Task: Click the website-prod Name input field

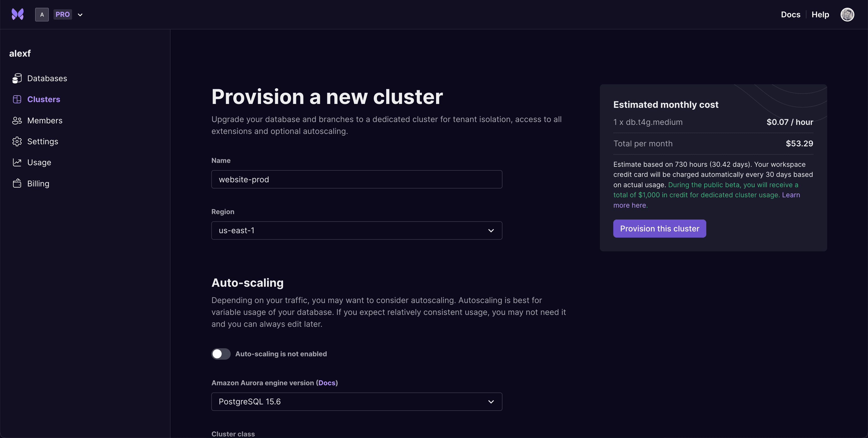Action: pyautogui.click(x=357, y=179)
